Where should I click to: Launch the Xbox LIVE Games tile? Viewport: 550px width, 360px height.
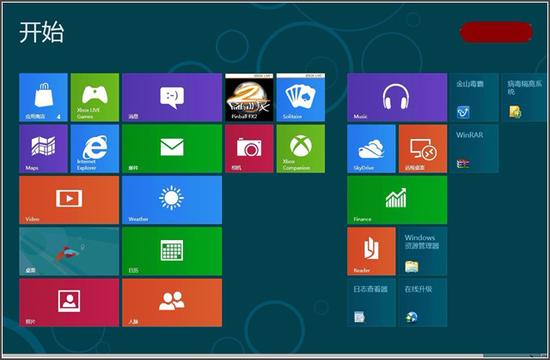95,97
